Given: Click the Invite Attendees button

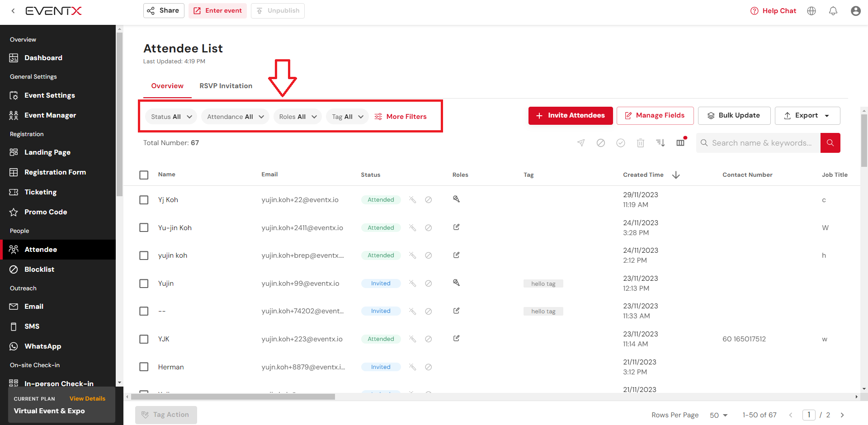Looking at the screenshot, I should point(570,116).
